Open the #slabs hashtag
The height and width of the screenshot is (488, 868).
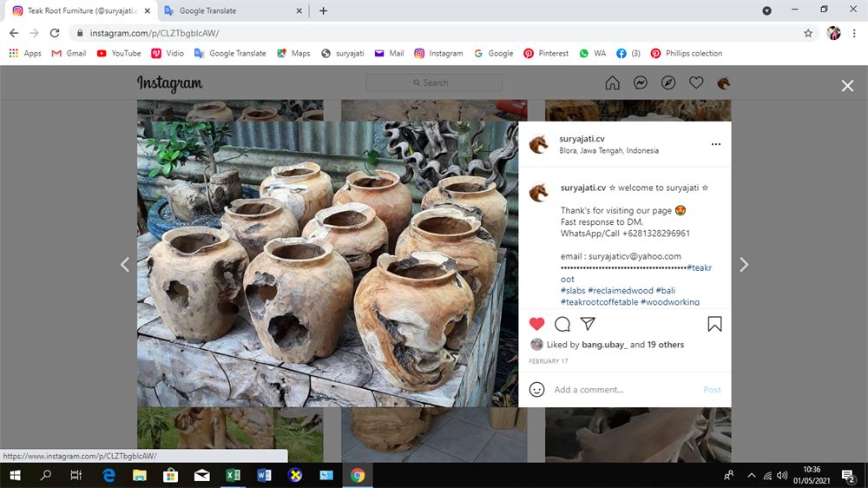tap(573, 290)
